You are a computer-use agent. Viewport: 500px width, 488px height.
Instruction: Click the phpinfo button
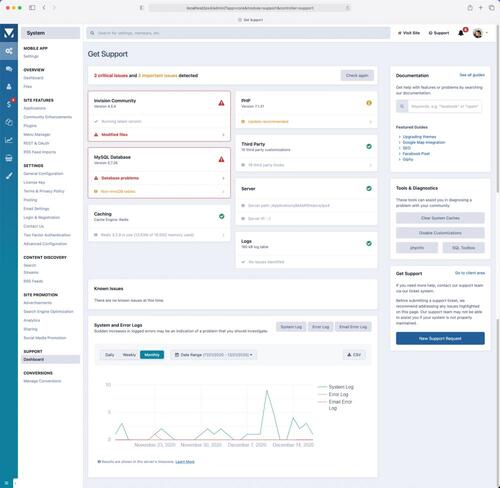pos(417,248)
